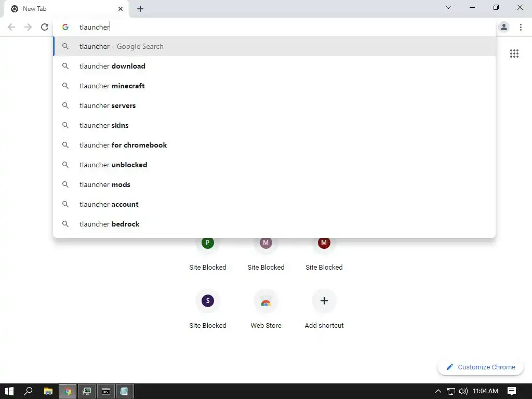Viewport: 532px width, 399px height.
Task: Choose the tlauncher for chromebook suggestion
Action: 274,145
